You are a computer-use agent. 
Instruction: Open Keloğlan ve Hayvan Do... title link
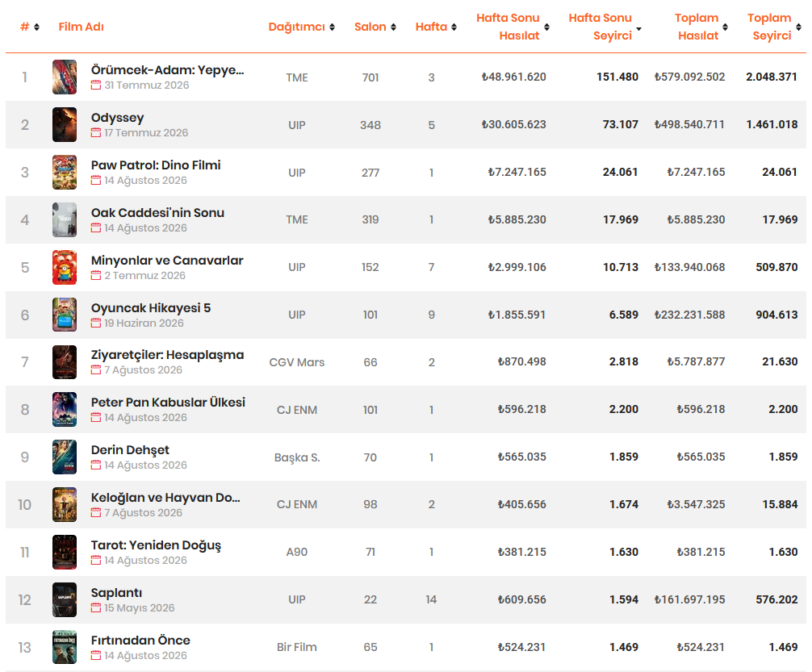click(165, 498)
